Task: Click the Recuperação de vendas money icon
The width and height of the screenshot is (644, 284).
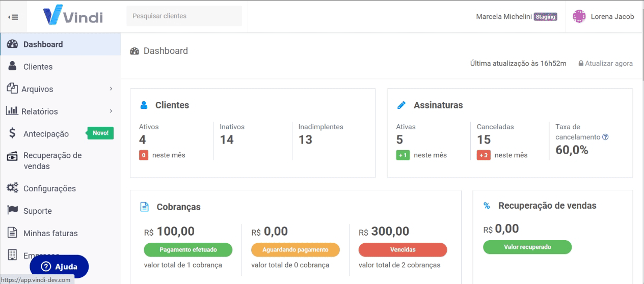Action: pos(13,156)
